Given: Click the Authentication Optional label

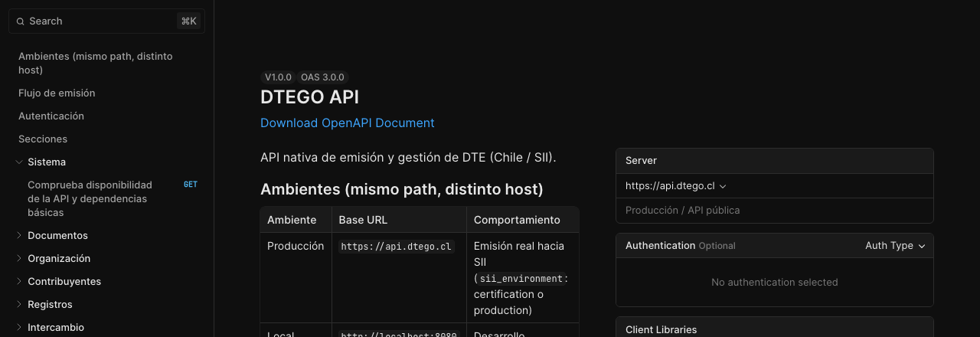Looking at the screenshot, I should point(680,246).
